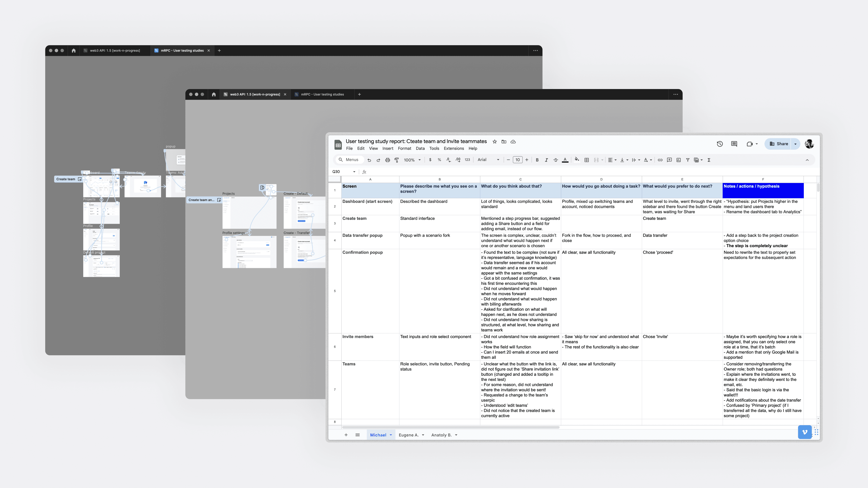Click the print icon in toolbar
This screenshot has width=868, height=488.
[387, 160]
